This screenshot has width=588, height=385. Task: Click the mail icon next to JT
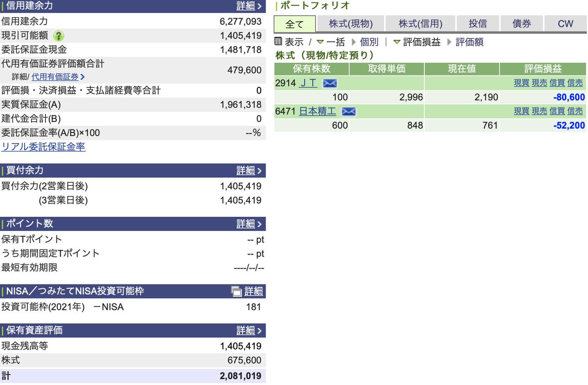pyautogui.click(x=330, y=83)
